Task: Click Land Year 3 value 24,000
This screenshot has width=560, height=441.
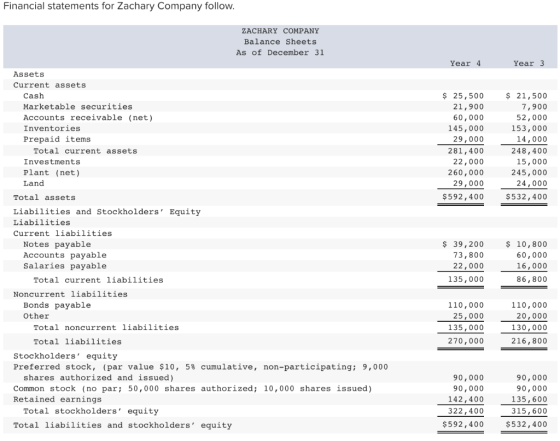Action: point(532,183)
